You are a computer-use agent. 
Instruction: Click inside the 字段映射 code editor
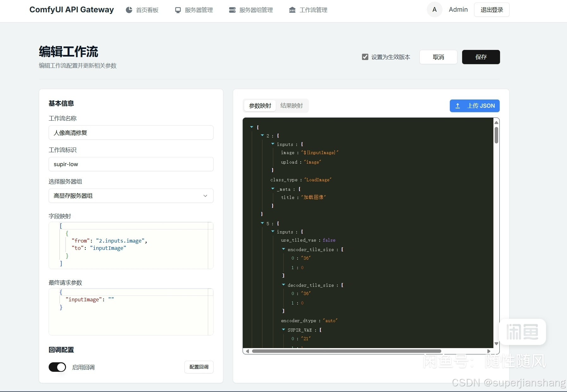pos(131,245)
